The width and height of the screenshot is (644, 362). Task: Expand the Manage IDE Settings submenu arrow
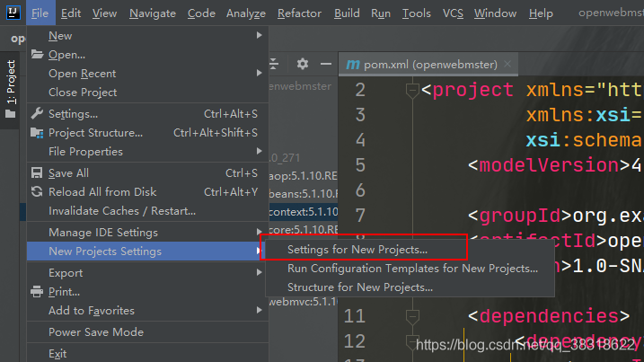tap(260, 232)
